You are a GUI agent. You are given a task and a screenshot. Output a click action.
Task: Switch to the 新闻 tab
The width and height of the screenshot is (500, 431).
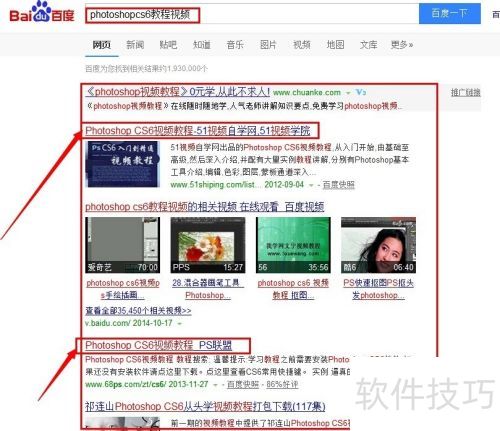click(x=135, y=45)
